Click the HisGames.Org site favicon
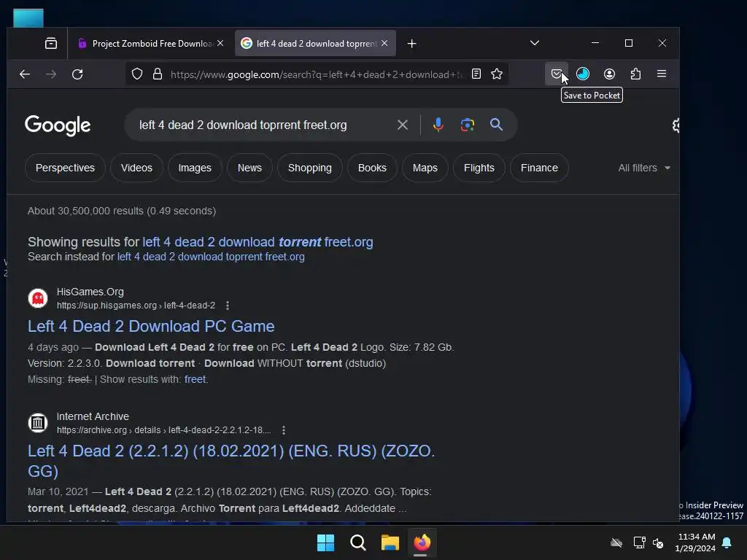Screen dimensions: 747x560 (x=38, y=298)
